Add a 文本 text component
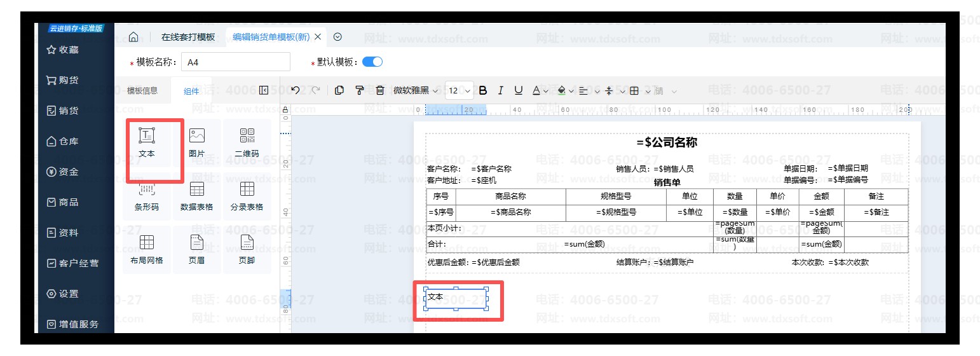Viewport: 980px width, 356px height. (x=146, y=142)
